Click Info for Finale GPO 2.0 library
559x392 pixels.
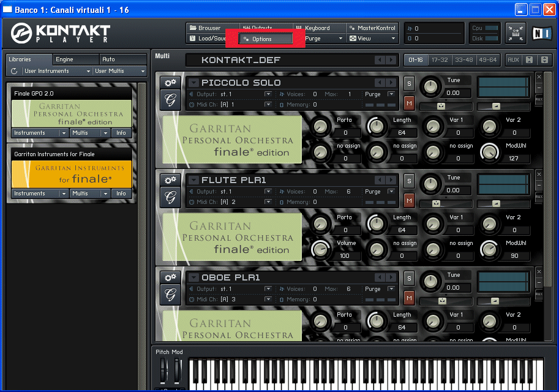121,133
